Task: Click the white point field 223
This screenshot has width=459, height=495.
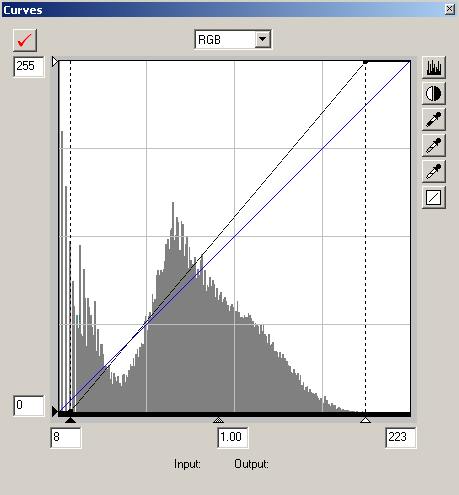Action: tap(401, 438)
